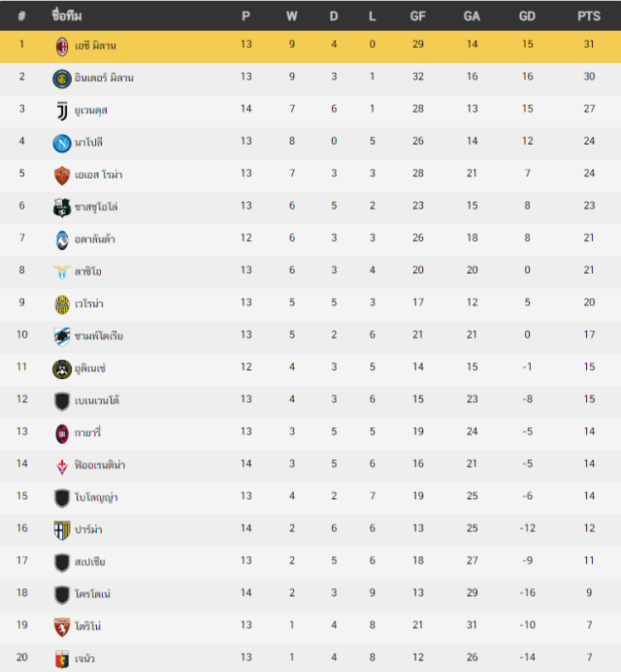Click the PTS column header
The height and width of the screenshot is (672, 621).
pyautogui.click(x=589, y=16)
